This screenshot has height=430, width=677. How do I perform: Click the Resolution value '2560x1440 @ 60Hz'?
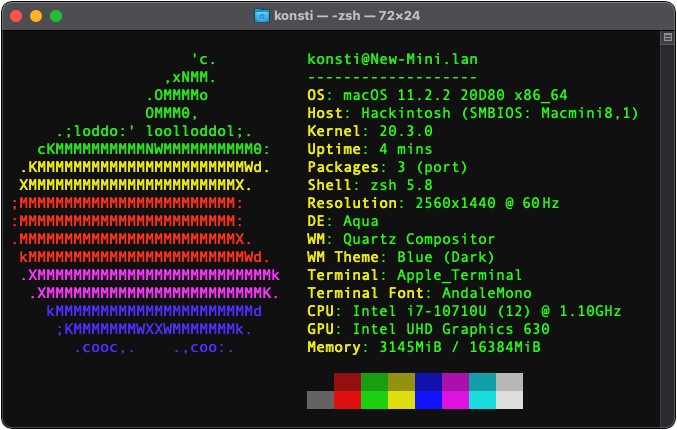pyautogui.click(x=487, y=203)
